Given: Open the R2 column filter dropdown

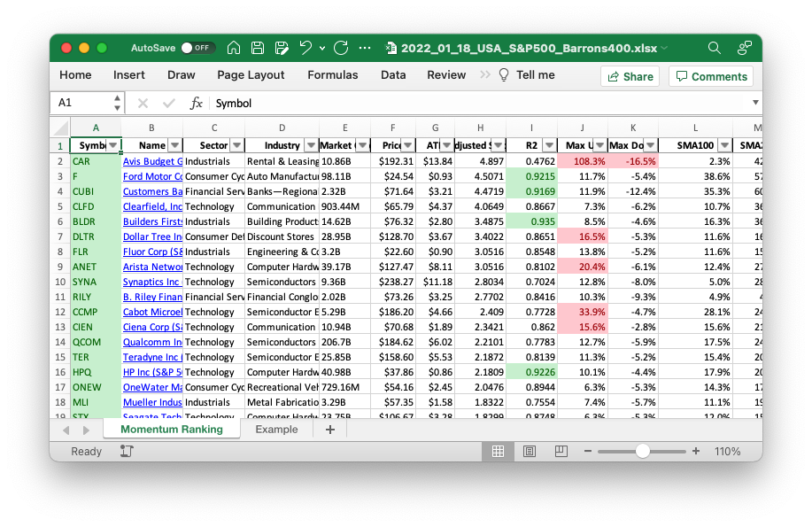Looking at the screenshot, I should (x=549, y=145).
